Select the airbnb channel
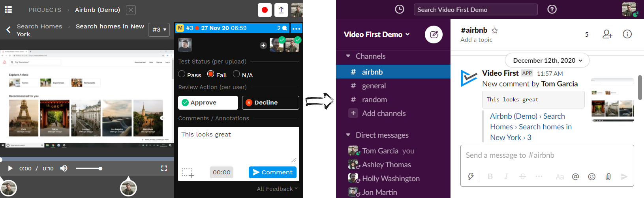The image size is (644, 198). (x=393, y=72)
